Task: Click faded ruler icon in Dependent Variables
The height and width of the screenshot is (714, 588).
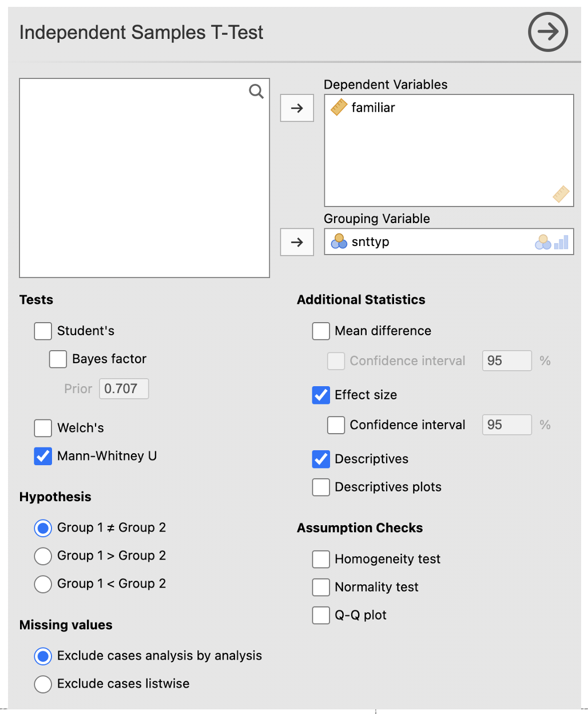Action: click(x=561, y=194)
